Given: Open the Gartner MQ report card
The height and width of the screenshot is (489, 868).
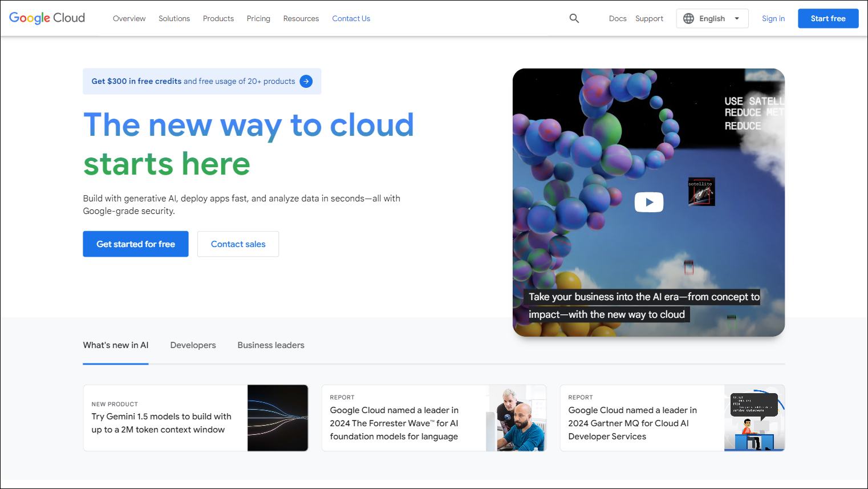Looking at the screenshot, I should coord(672,418).
